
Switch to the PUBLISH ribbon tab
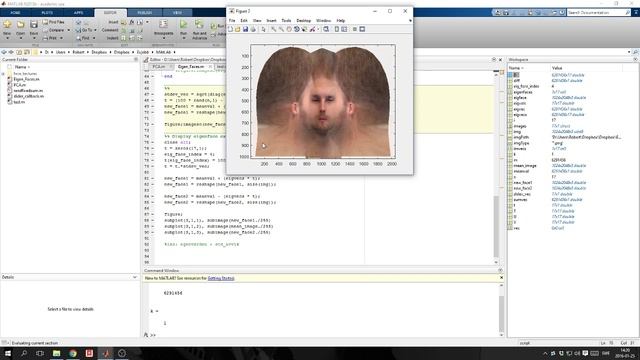[144, 13]
